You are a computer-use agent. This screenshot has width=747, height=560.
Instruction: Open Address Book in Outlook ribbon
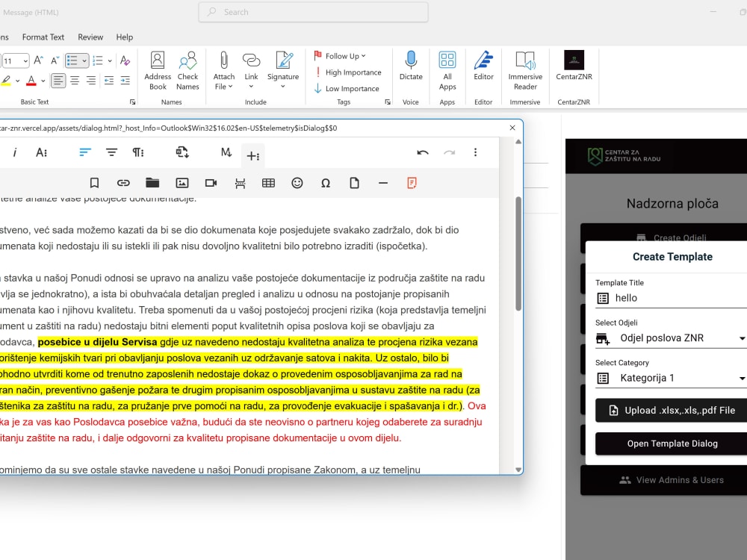[158, 71]
